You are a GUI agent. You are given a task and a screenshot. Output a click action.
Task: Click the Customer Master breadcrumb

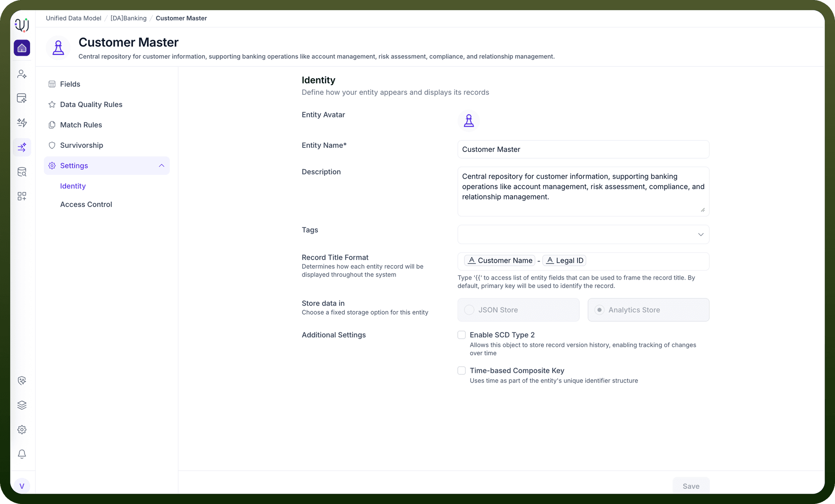tap(181, 18)
